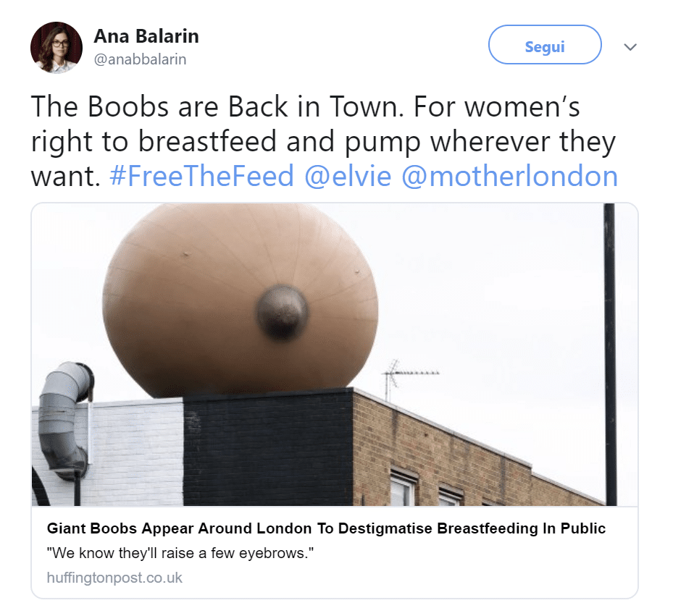Visit the @elvie mention
The height and width of the screenshot is (616, 673).
348,176
